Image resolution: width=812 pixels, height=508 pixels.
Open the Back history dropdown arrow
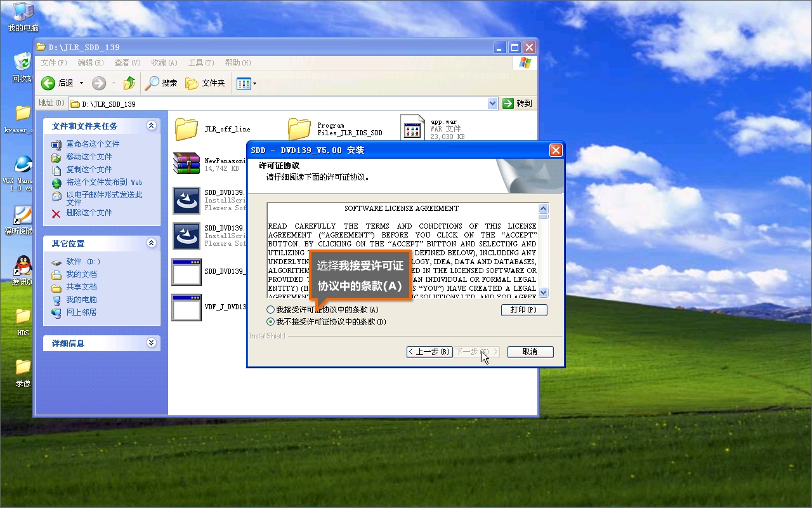pos(81,83)
